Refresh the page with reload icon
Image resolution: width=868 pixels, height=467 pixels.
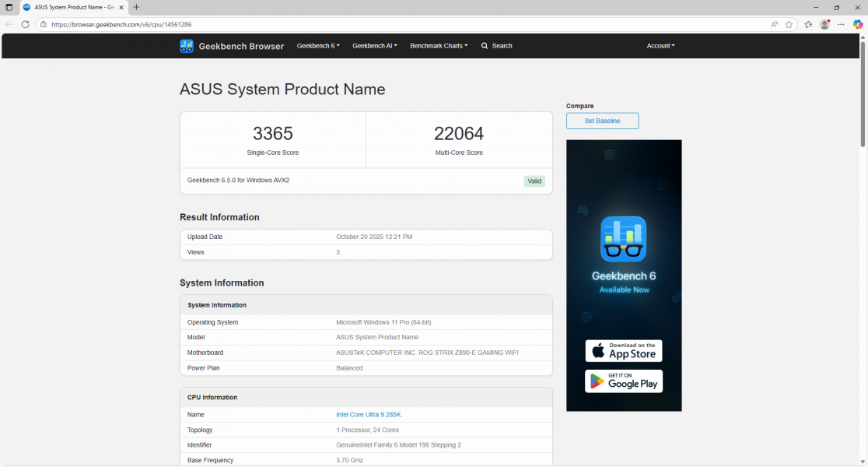[25, 24]
